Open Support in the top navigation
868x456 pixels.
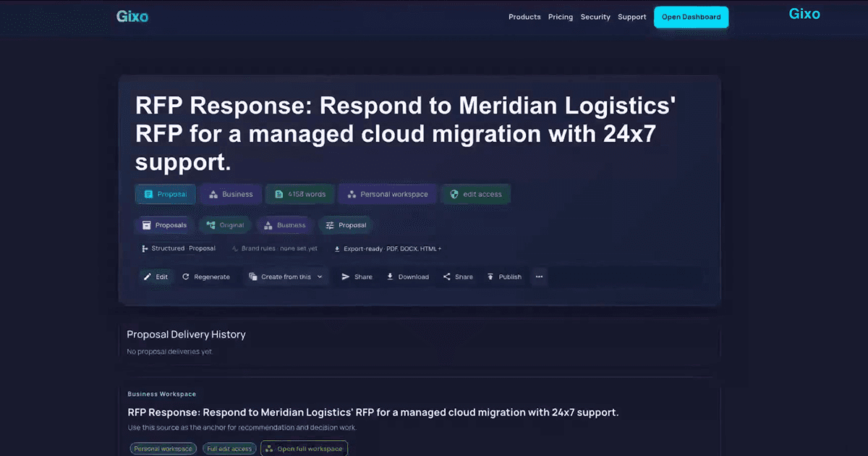tap(632, 17)
